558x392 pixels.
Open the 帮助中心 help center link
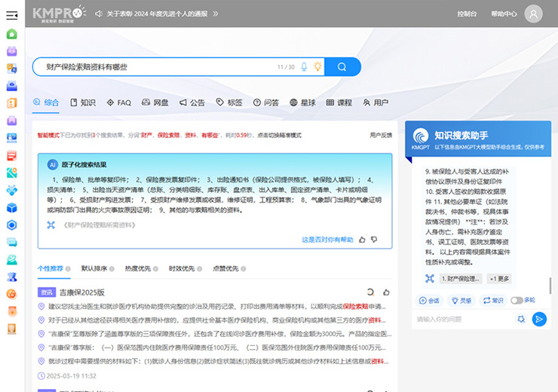504,14
